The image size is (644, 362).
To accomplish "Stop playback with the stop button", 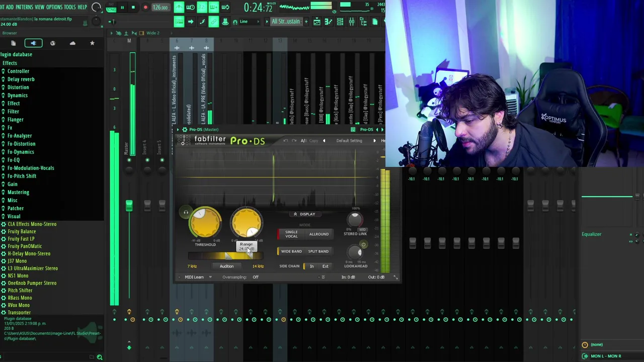I will pyautogui.click(x=133, y=8).
